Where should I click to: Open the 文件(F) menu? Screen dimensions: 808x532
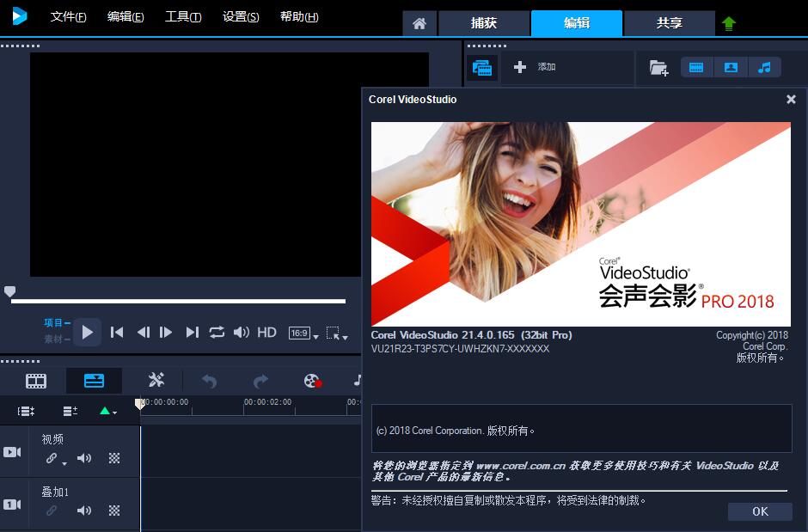(69, 17)
